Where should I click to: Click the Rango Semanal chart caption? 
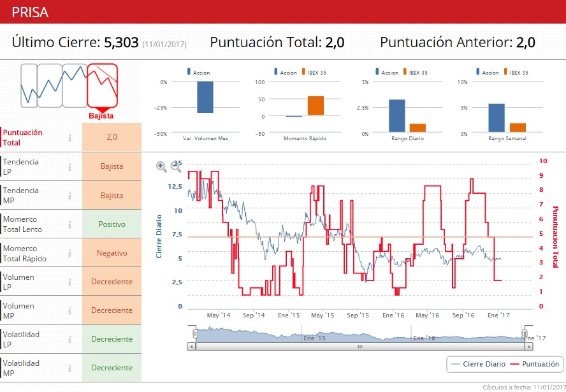tap(507, 138)
